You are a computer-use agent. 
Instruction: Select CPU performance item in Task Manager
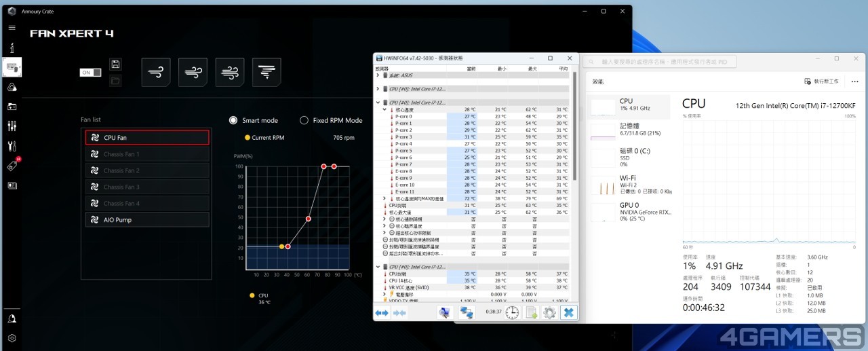tap(629, 107)
